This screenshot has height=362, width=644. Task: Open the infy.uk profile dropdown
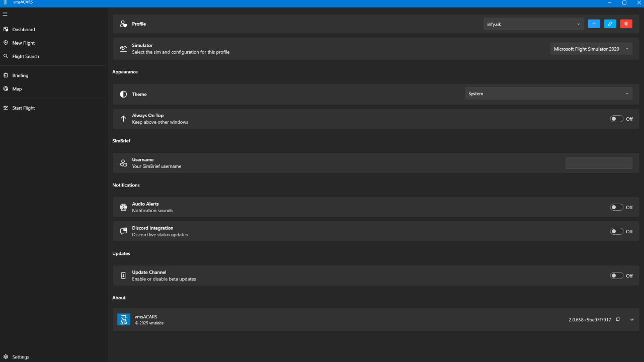coord(533,24)
